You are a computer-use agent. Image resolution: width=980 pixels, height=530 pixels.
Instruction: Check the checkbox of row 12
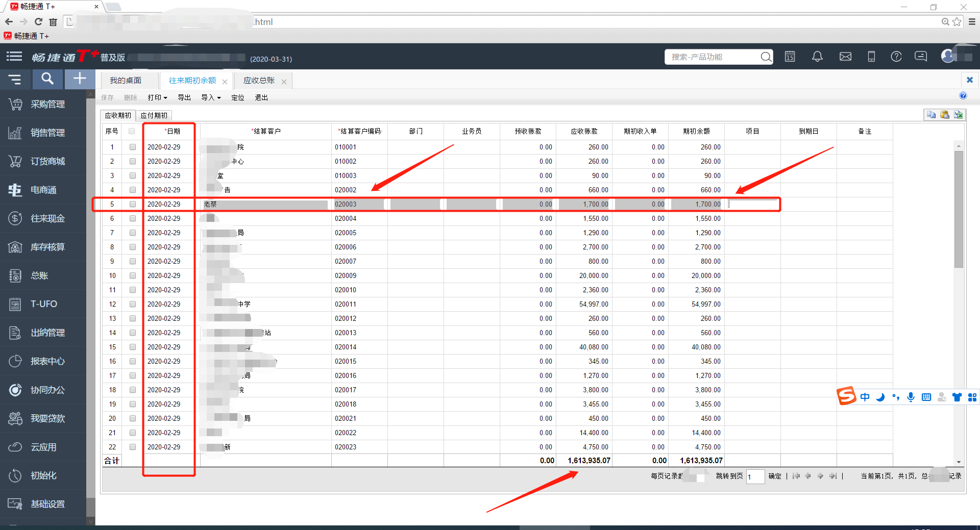tap(133, 304)
